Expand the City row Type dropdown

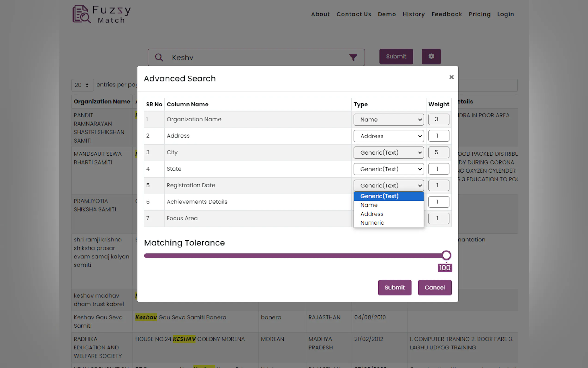388,153
